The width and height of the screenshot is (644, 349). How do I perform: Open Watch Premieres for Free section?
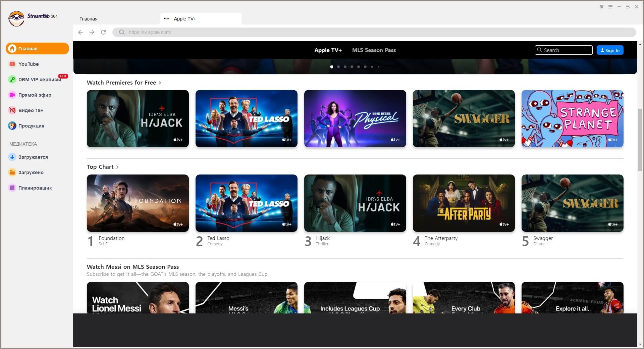click(121, 83)
